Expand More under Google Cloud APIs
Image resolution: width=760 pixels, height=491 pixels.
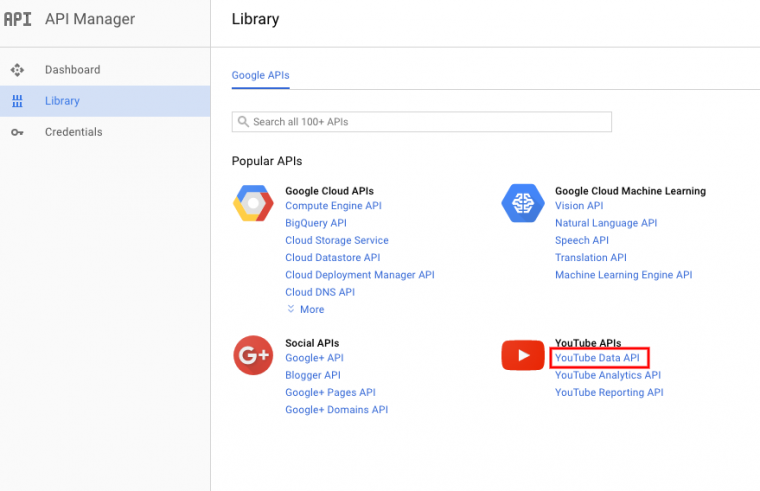[305, 310]
